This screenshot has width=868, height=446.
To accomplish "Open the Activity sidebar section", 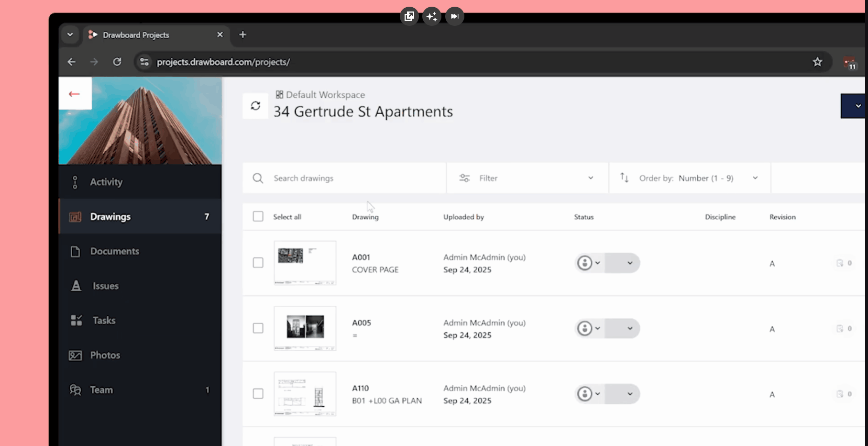I will (140, 182).
